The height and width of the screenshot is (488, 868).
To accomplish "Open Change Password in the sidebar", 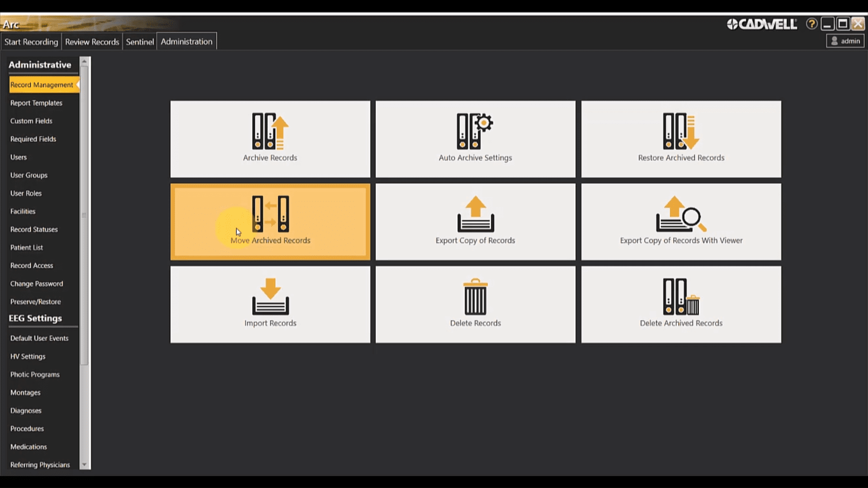I will 37,284.
